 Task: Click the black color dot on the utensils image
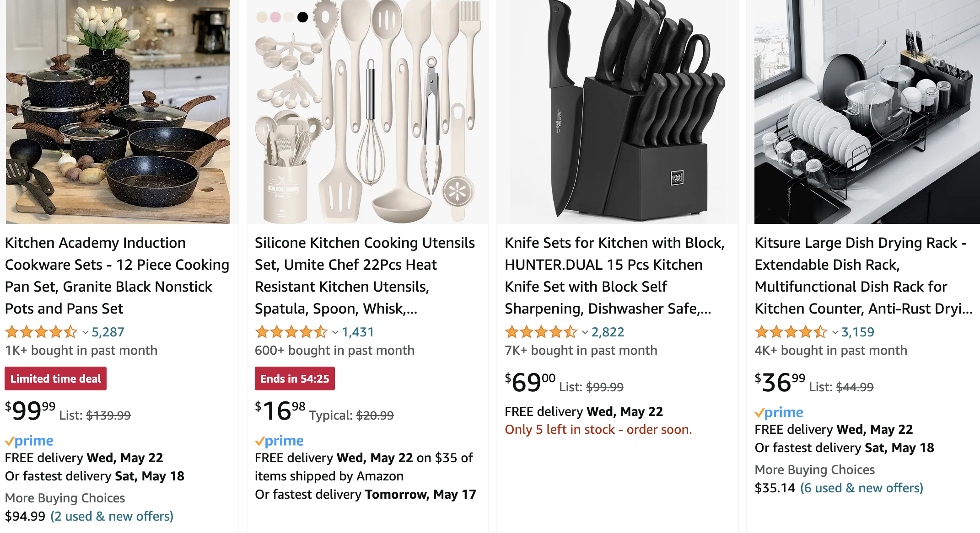(302, 17)
